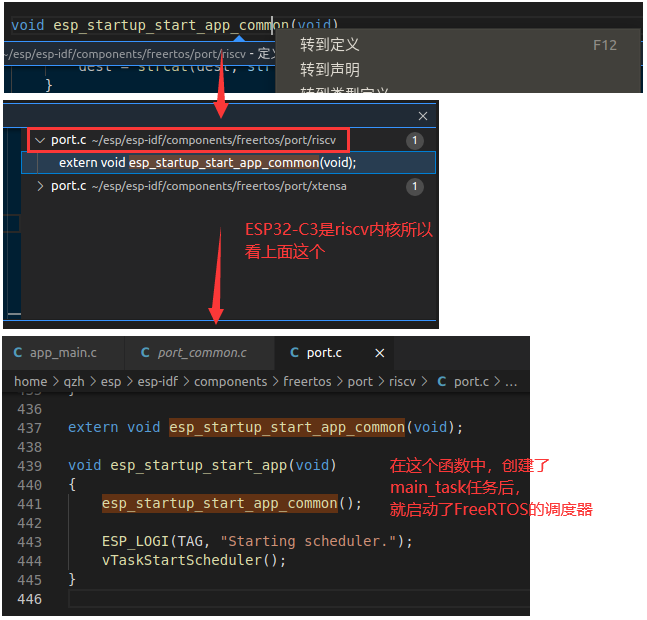This screenshot has height=620, width=647.
Task: Select the xtensa port.c file entry
Action: point(198,186)
